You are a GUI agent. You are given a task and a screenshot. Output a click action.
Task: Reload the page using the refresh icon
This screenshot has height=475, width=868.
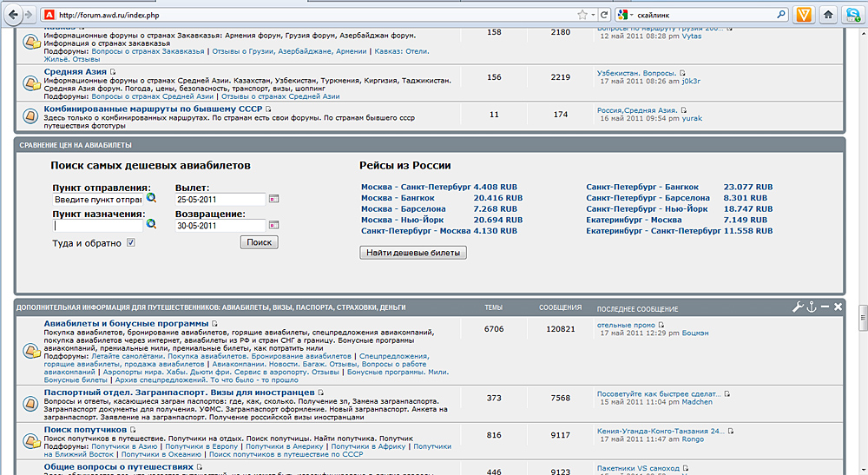[603, 15]
